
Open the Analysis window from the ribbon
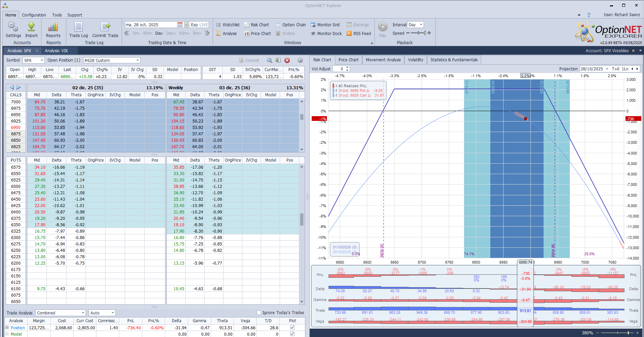pos(226,33)
